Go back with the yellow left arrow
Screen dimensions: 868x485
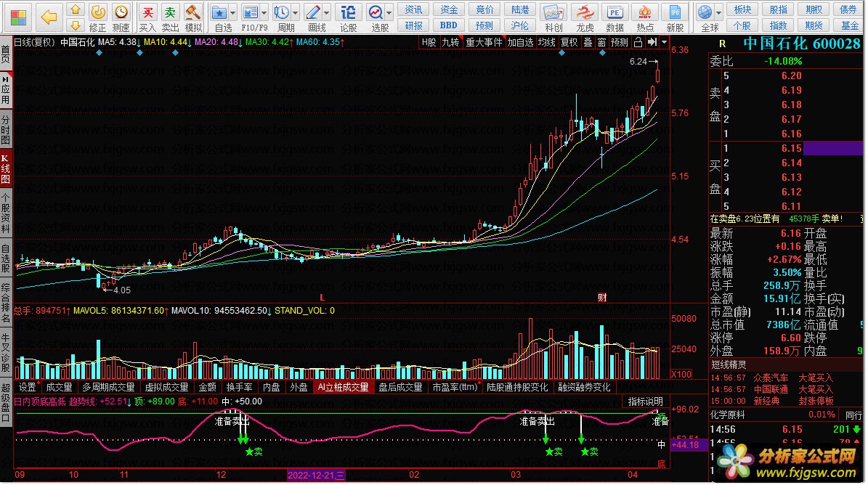tap(49, 17)
